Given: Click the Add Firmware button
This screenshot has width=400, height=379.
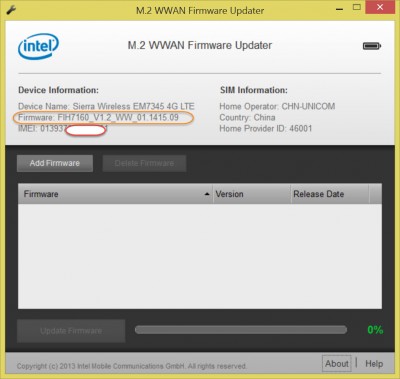Looking at the screenshot, I should tap(55, 163).
